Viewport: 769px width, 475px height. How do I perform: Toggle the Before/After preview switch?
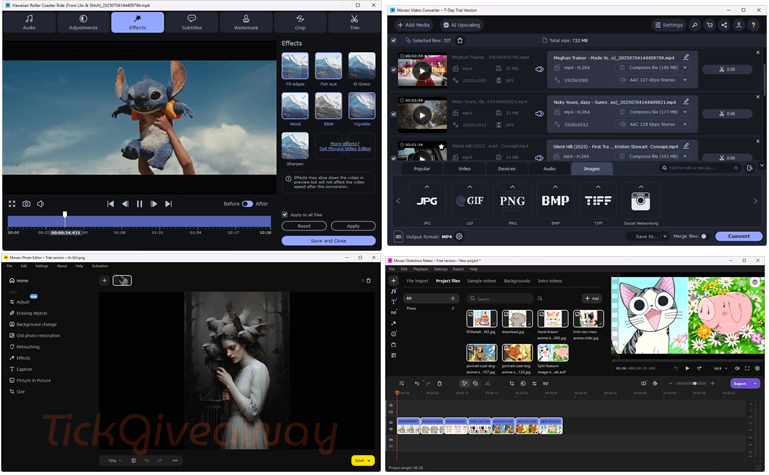(247, 204)
